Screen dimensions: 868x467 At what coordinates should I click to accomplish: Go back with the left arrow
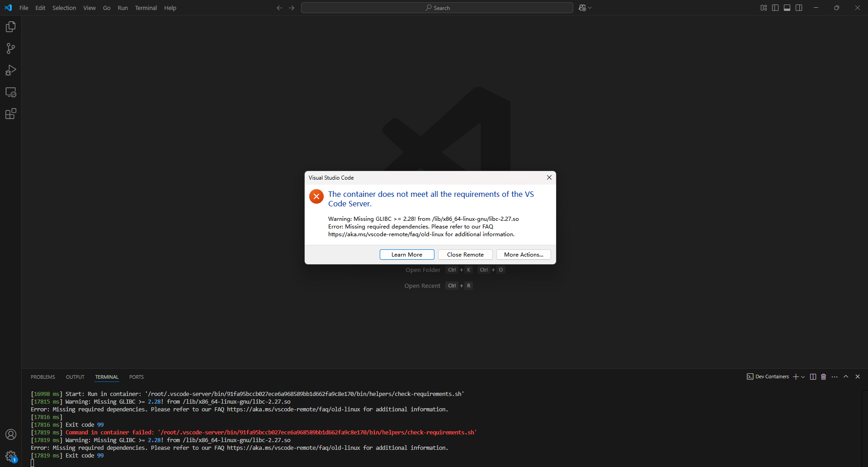[x=279, y=8]
